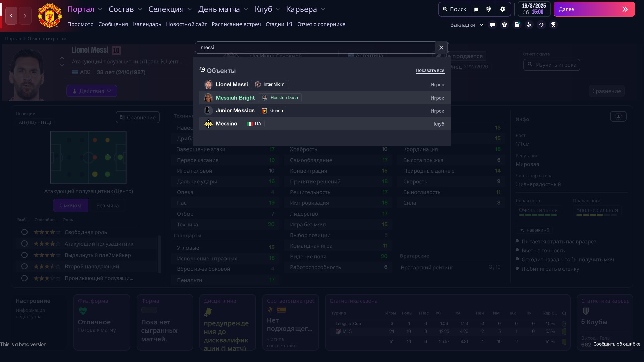Open the Состав menu dropdown
The width and height of the screenshot is (644, 362).
click(x=125, y=9)
